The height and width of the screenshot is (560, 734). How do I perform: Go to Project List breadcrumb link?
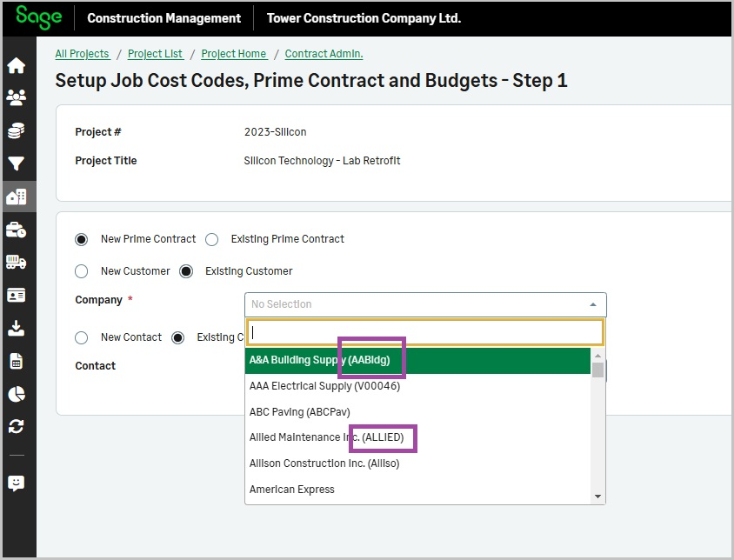point(156,54)
